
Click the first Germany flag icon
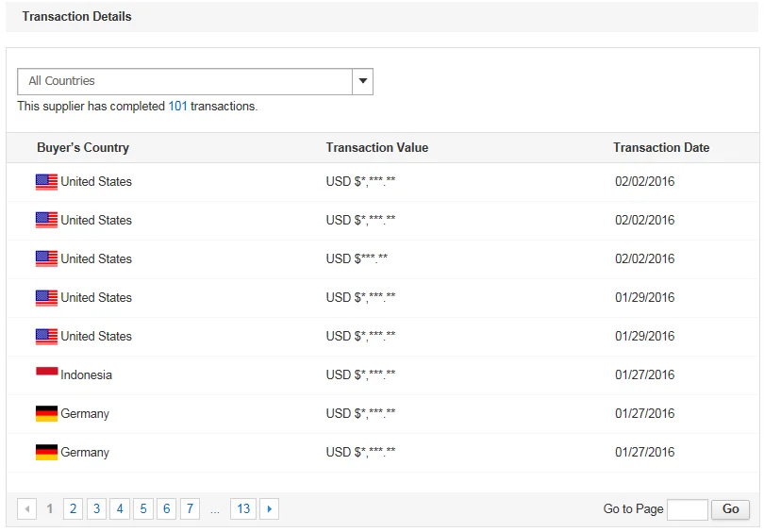click(46, 413)
